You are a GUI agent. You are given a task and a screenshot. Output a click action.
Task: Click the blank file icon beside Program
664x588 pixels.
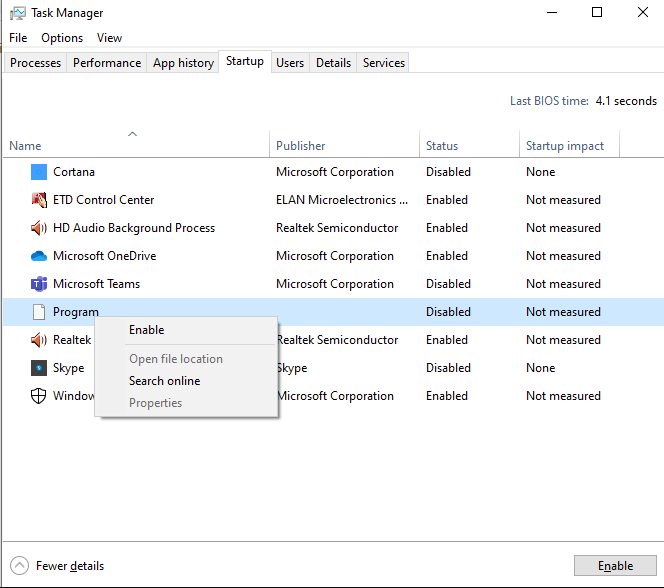point(39,312)
